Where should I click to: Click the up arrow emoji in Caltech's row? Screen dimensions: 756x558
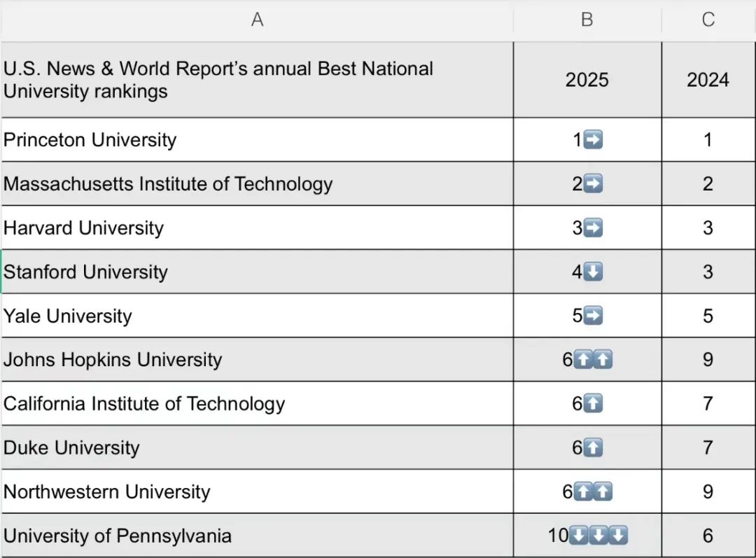(593, 404)
